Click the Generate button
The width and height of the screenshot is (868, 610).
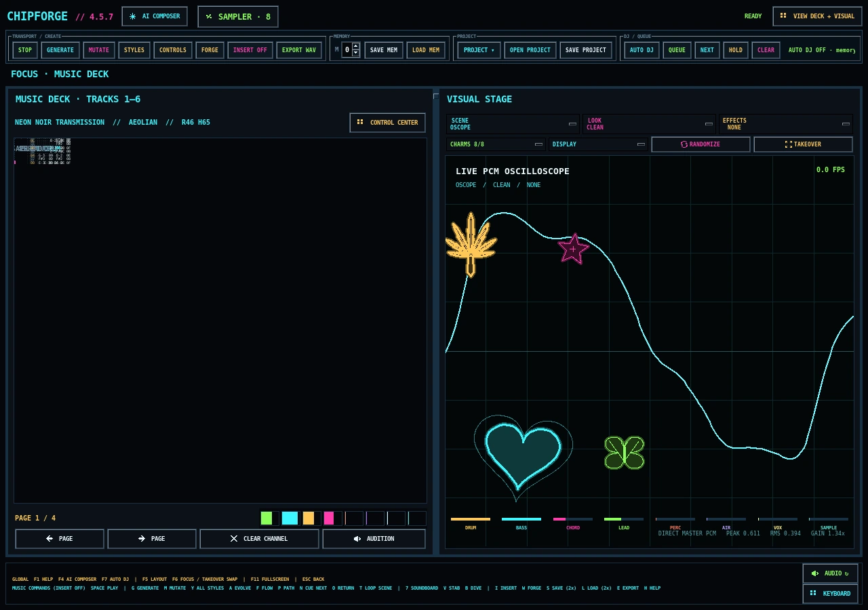click(x=60, y=50)
